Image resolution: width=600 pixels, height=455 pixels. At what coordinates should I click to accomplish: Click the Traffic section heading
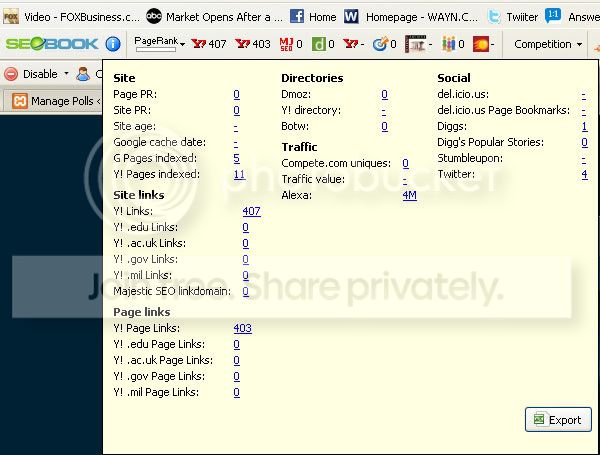coord(299,147)
